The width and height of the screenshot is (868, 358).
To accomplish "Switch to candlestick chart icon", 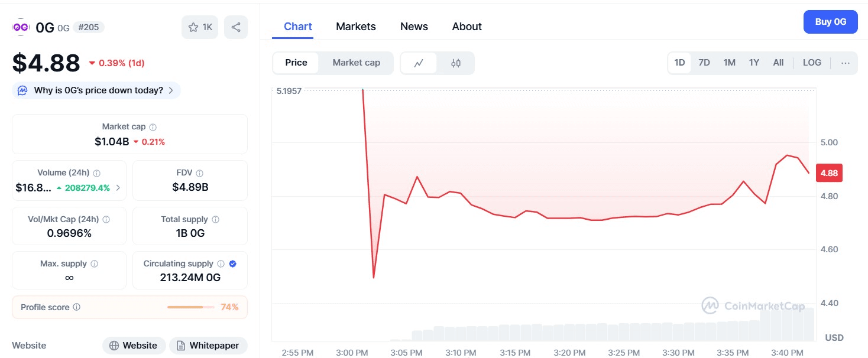I will (456, 63).
